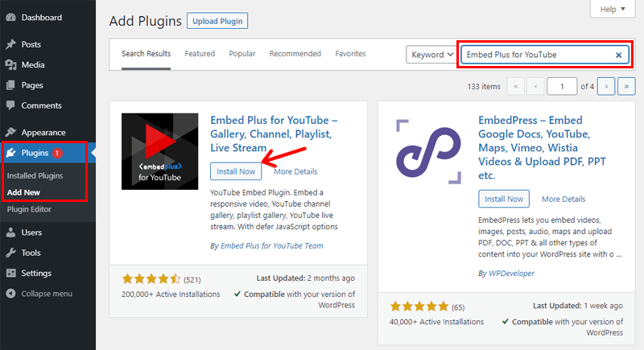This screenshot has height=350, width=644.
Task: Click the Plugins update count badge
Action: [57, 153]
